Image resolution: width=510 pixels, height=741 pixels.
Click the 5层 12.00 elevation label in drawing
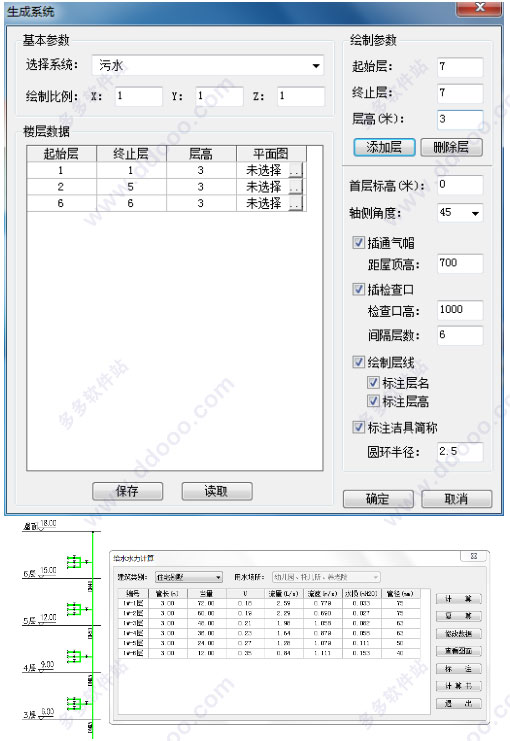(x=40, y=619)
